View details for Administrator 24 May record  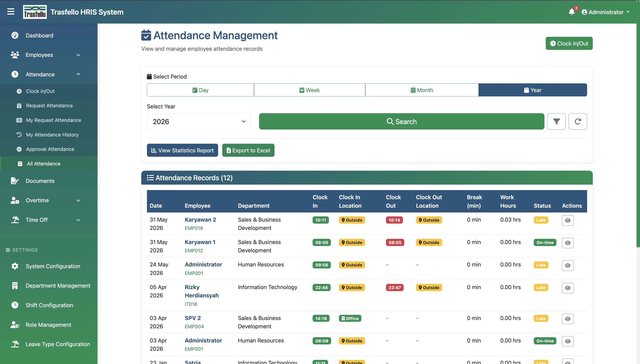[x=568, y=266]
